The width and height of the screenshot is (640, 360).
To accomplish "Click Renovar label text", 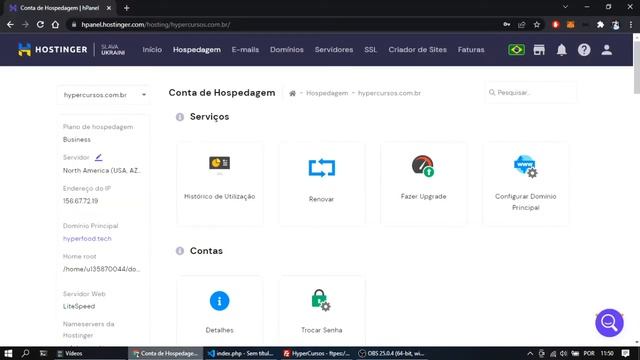I will 321,199.
